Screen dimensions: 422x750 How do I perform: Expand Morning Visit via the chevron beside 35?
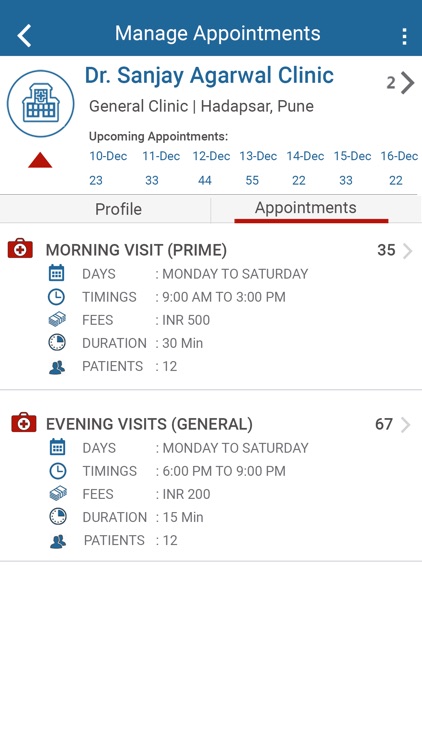click(x=407, y=251)
